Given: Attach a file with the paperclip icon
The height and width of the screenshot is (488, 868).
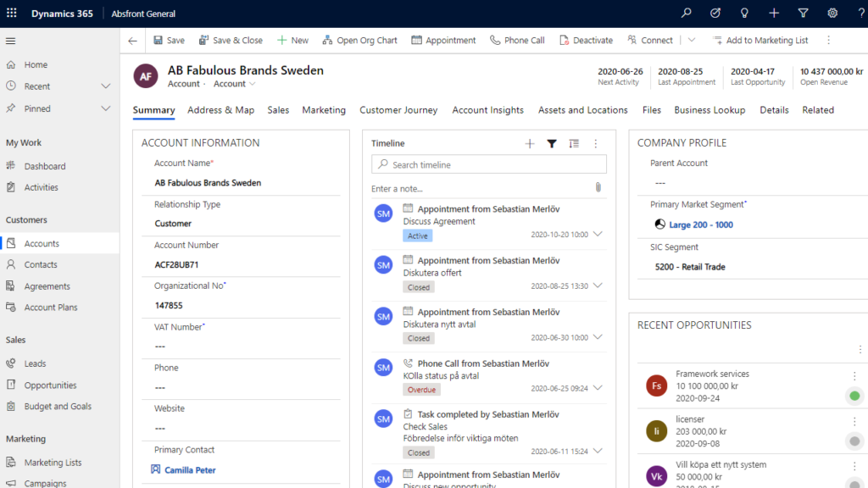Looking at the screenshot, I should coord(598,187).
